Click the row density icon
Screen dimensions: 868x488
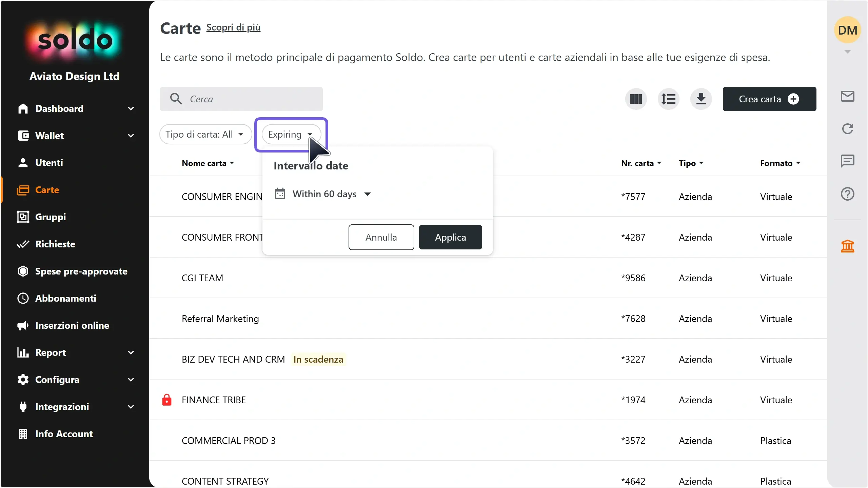pos(668,99)
